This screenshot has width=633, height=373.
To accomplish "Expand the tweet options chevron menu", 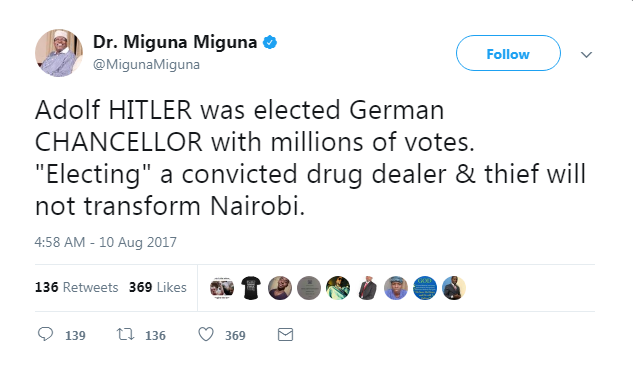I will click(x=586, y=54).
